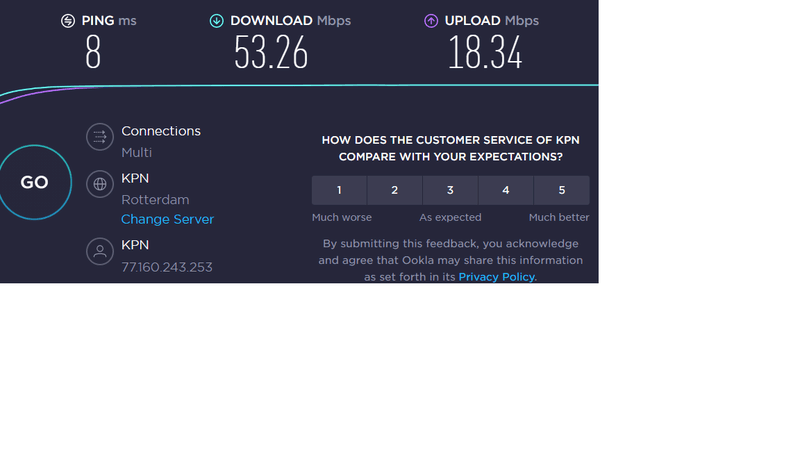Click the Connections label
Viewport: 800px width, 450px height.
(161, 131)
